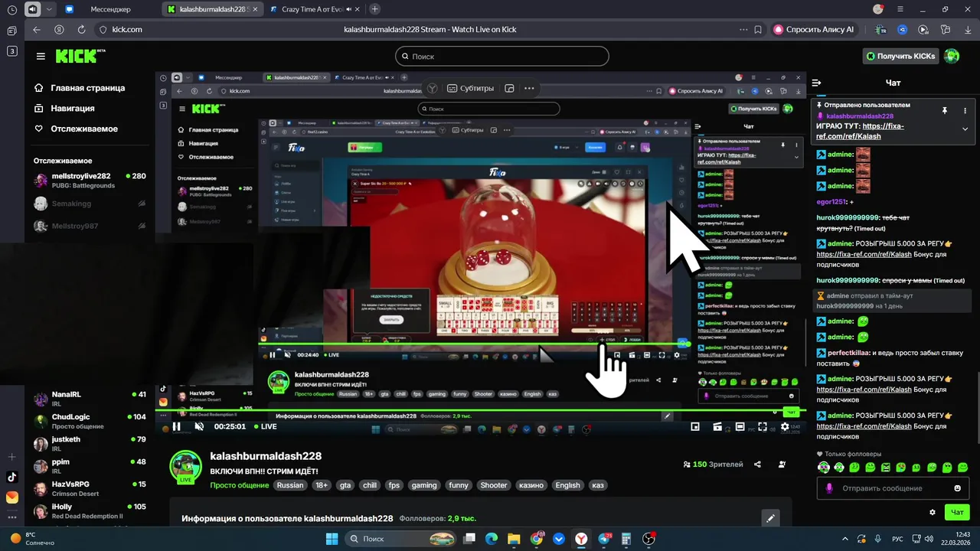Click the video overlay three-dot menu
Viewport: 980px width, 551px height.
coord(529,88)
